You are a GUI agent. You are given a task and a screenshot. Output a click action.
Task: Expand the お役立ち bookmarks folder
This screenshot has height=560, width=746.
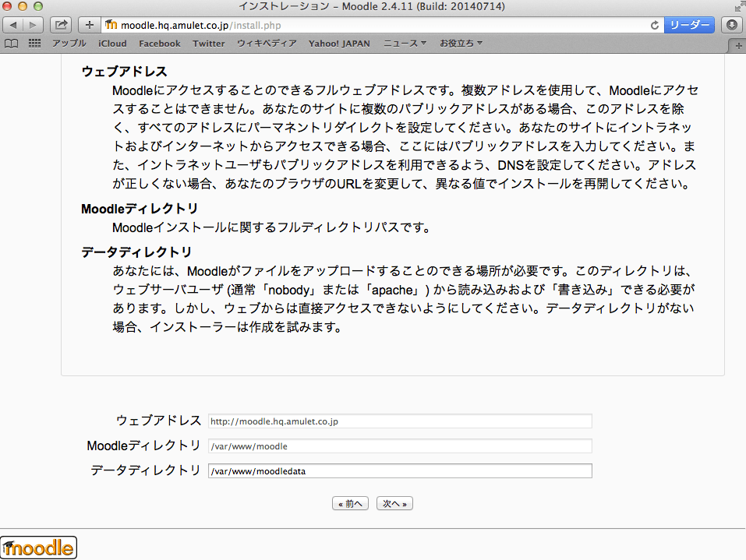[x=461, y=44]
